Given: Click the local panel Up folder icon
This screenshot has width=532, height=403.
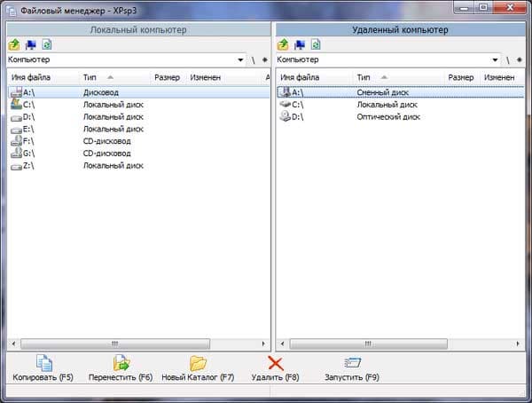Looking at the screenshot, I should click(x=14, y=44).
